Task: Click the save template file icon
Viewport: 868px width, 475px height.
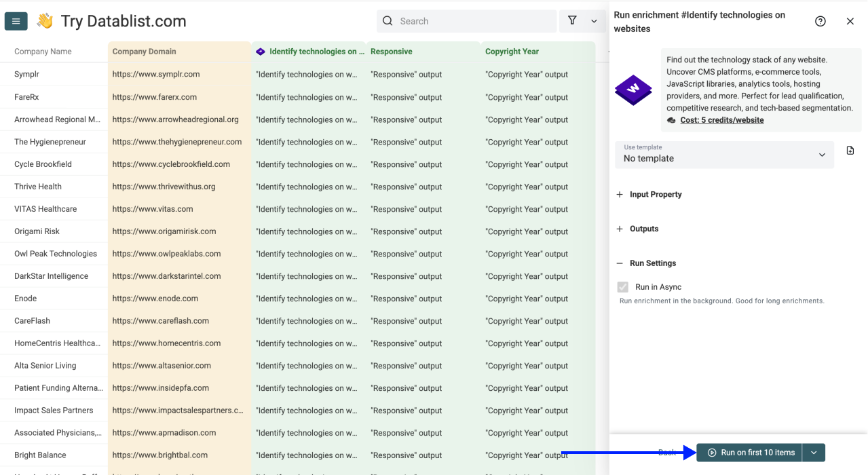Action: click(x=850, y=151)
